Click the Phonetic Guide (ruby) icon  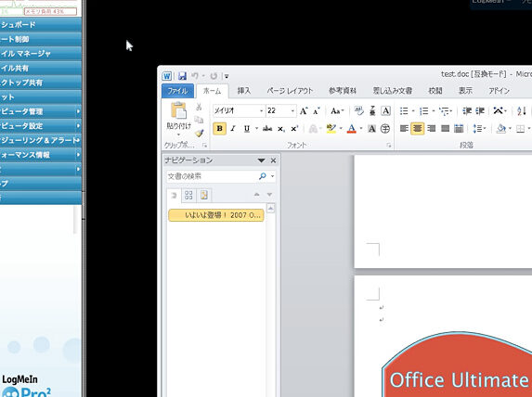(372, 110)
